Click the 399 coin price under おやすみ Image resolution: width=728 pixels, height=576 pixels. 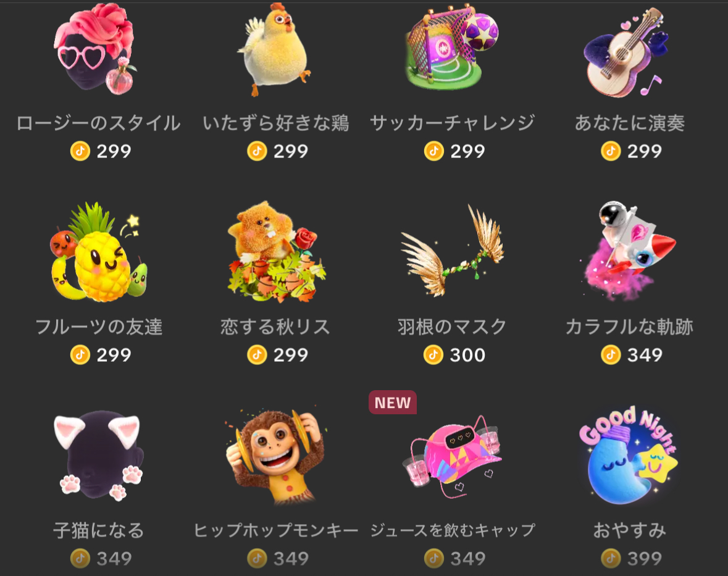point(645,558)
